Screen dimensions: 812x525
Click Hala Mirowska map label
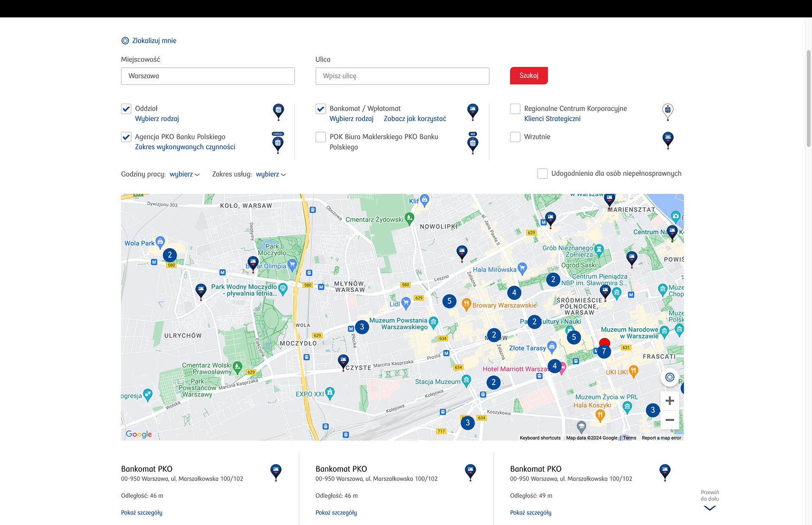(x=494, y=269)
